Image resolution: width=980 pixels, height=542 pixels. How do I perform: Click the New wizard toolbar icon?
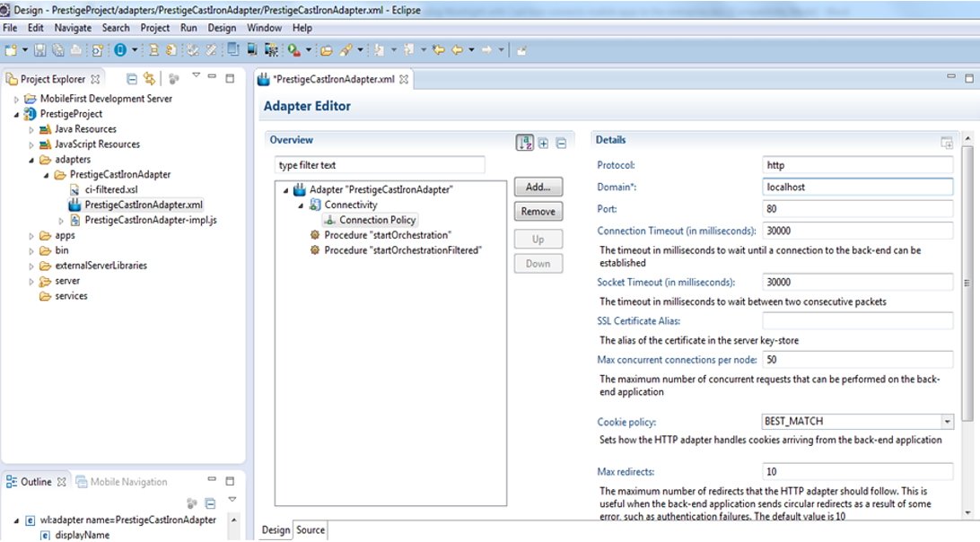(x=11, y=50)
